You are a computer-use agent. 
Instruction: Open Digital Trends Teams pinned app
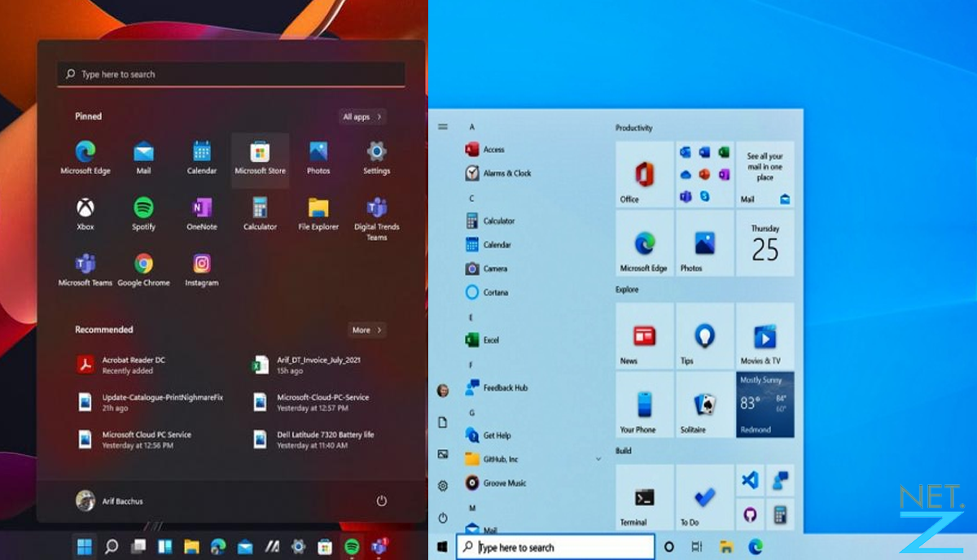point(376,219)
